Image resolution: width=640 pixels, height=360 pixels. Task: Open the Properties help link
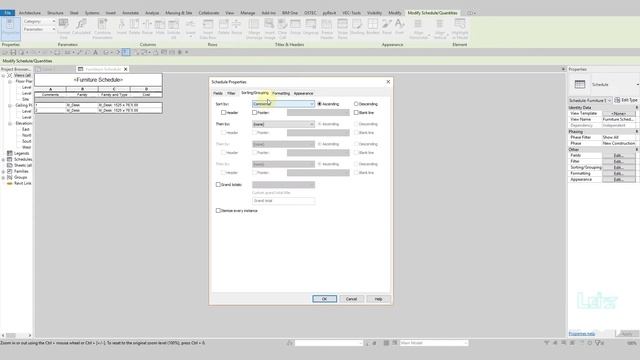pos(582,334)
